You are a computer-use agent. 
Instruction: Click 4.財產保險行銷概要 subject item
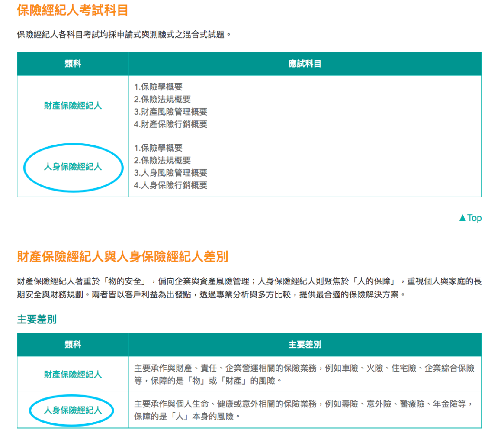pyautogui.click(x=171, y=124)
